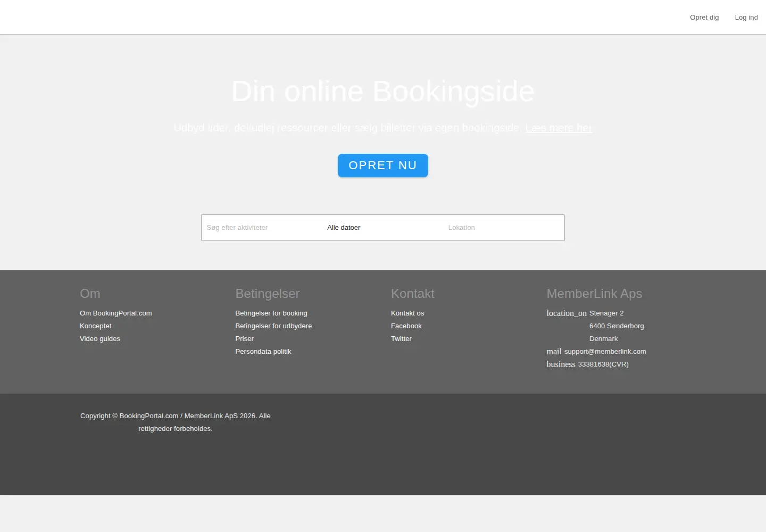Click the 6400 Sønderborg address line
Viewport: 766px width, 532px height.
tap(617, 326)
